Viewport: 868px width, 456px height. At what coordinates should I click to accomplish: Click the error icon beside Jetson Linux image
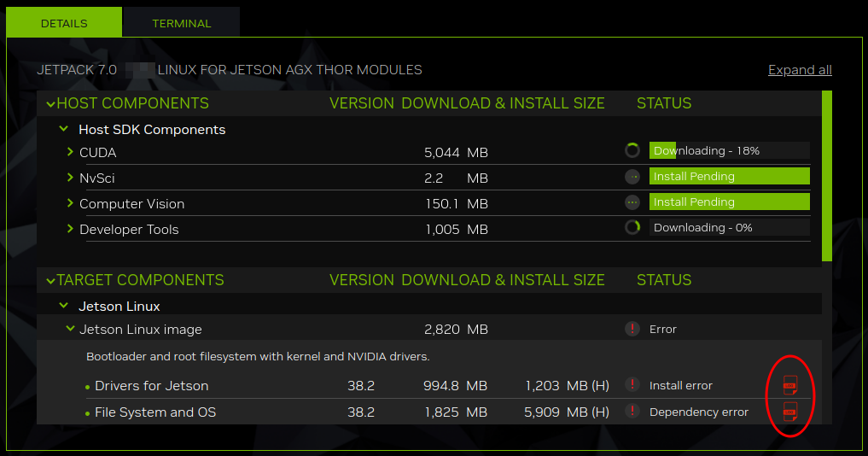point(632,329)
